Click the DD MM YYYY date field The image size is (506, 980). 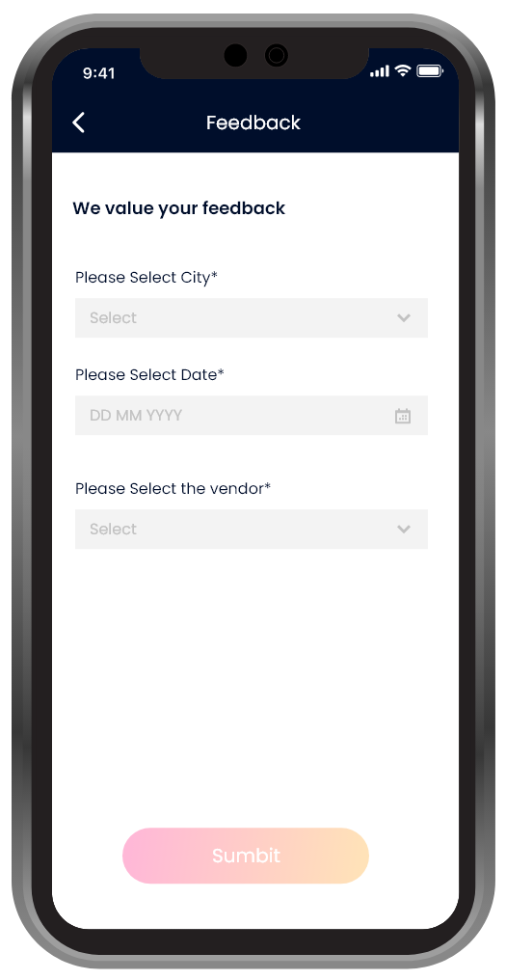coord(252,415)
